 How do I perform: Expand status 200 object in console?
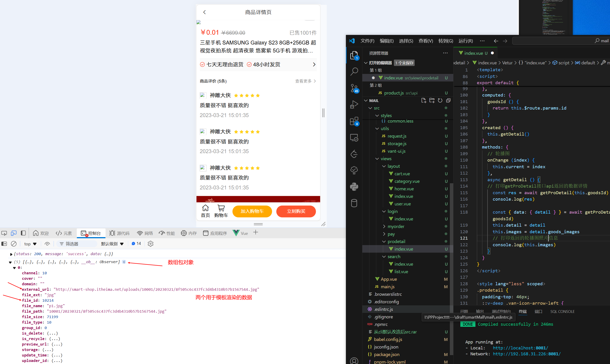pos(11,254)
